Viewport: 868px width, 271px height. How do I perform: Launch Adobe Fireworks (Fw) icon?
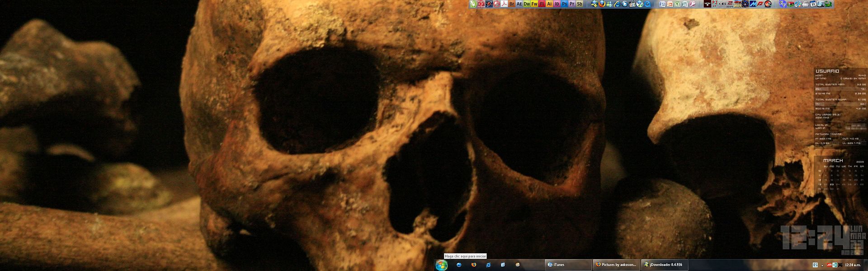(x=534, y=4)
